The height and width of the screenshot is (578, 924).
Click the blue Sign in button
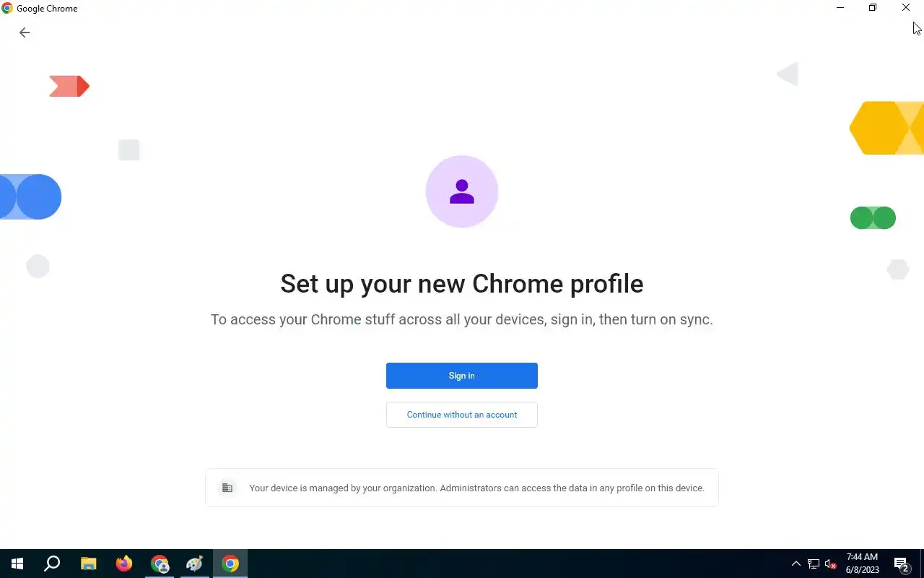[x=462, y=376]
